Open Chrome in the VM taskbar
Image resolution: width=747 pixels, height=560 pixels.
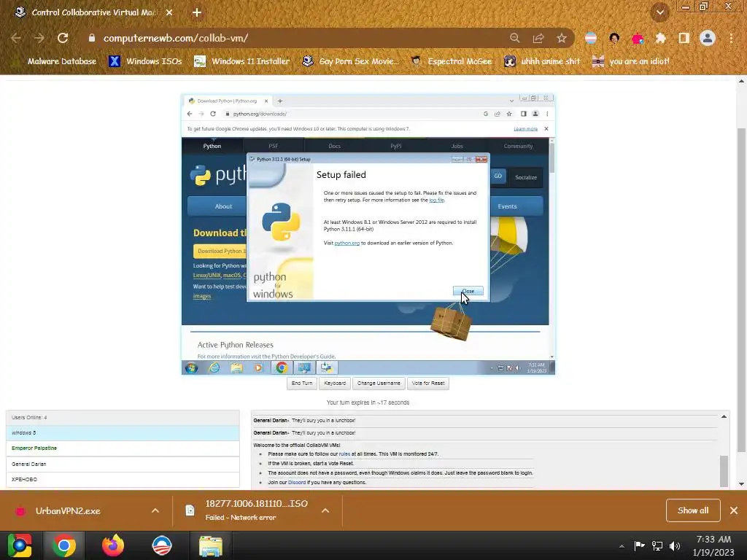point(282,367)
